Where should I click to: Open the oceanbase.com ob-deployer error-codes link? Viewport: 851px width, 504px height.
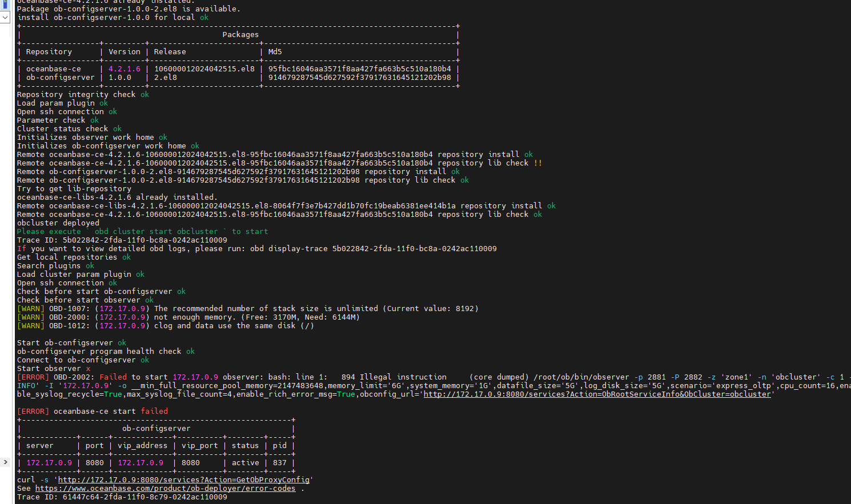pos(166,489)
